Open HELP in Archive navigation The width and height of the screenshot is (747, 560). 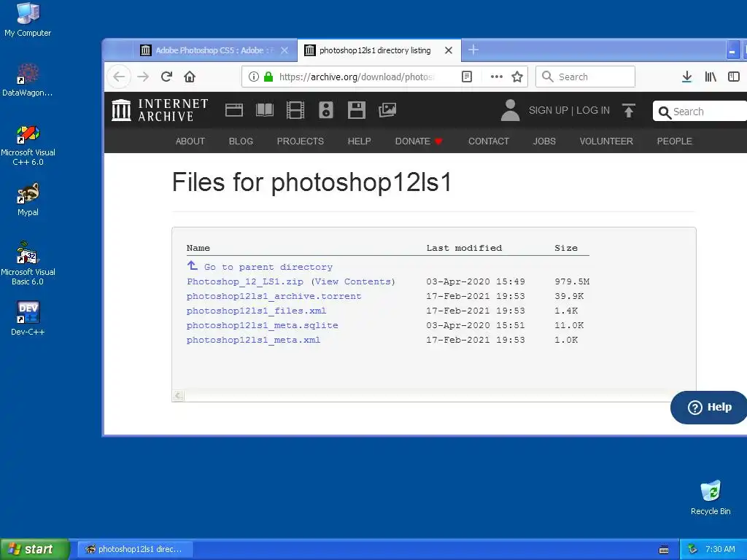(359, 141)
